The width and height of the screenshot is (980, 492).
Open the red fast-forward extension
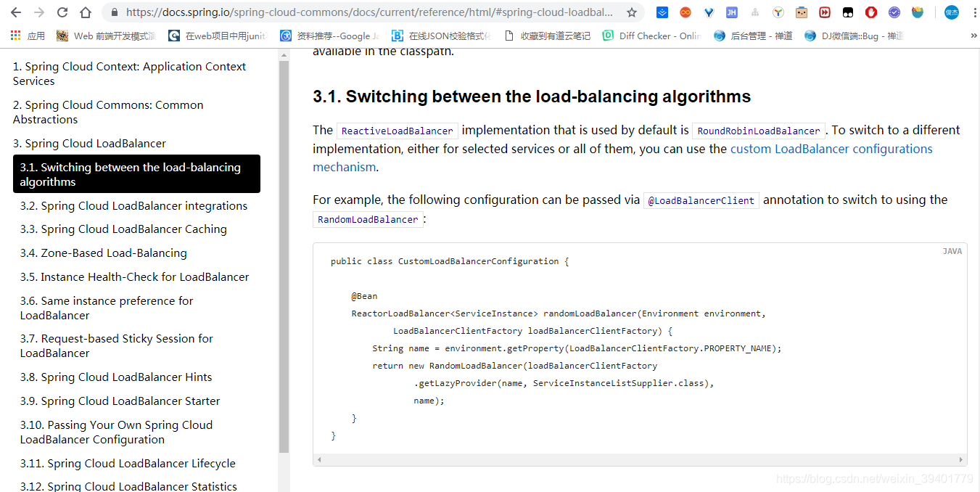pyautogui.click(x=825, y=12)
